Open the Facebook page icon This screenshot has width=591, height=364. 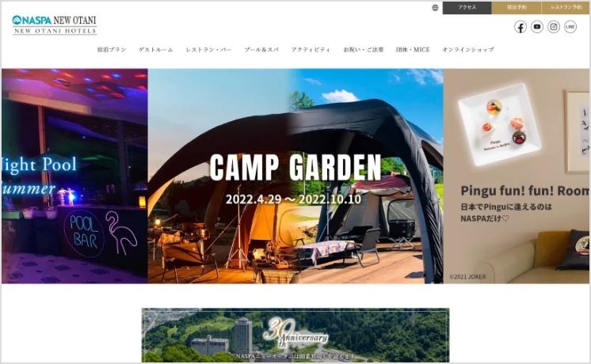[x=520, y=27]
